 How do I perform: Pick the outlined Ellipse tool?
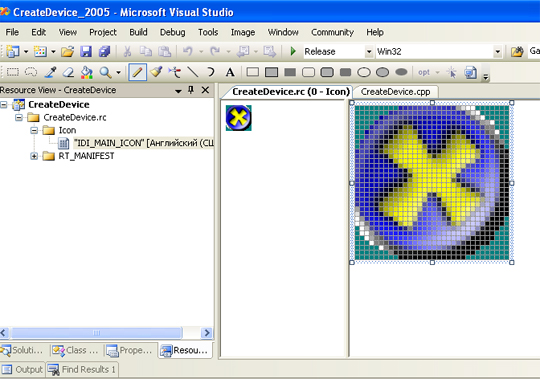364,72
